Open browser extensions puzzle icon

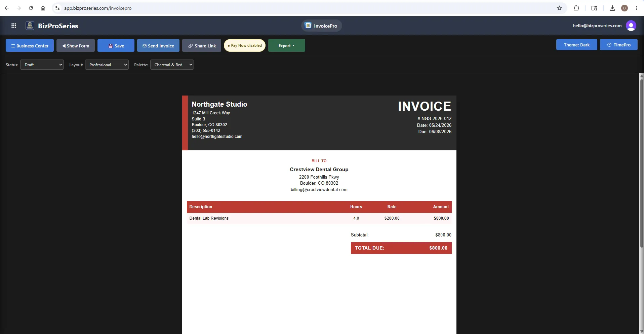coord(576,8)
